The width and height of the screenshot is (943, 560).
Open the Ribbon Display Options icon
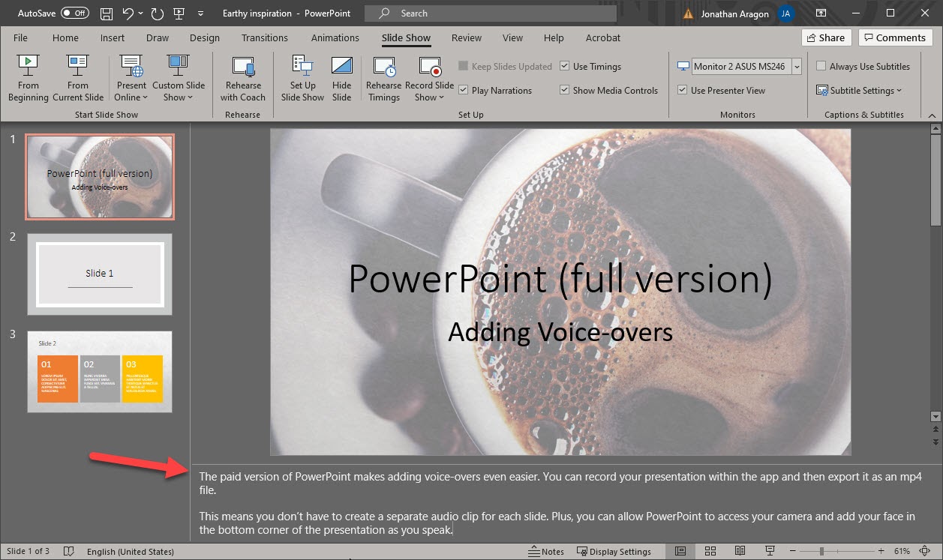[821, 13]
